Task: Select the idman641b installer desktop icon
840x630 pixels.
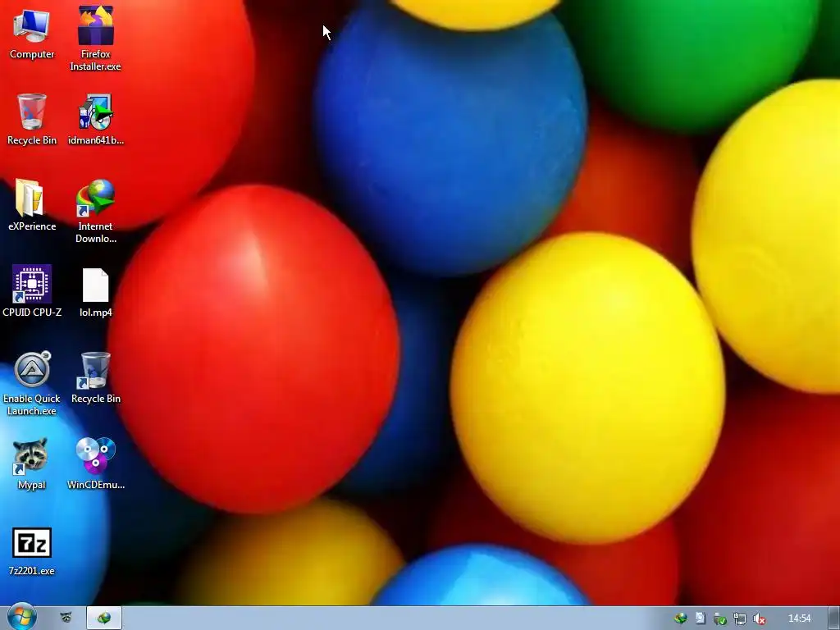Action: click(x=95, y=119)
